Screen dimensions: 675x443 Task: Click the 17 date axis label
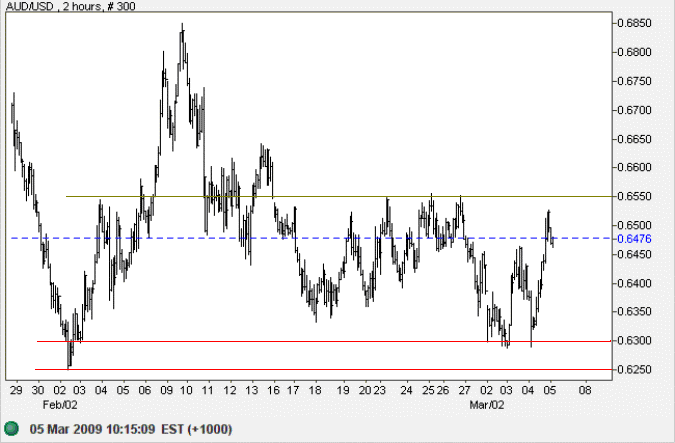point(293,390)
